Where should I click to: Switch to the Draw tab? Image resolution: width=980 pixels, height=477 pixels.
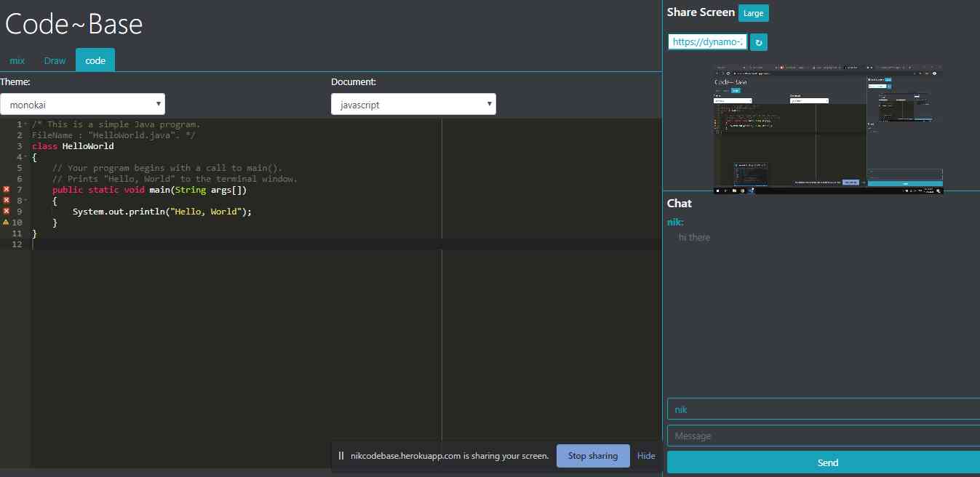click(x=55, y=60)
